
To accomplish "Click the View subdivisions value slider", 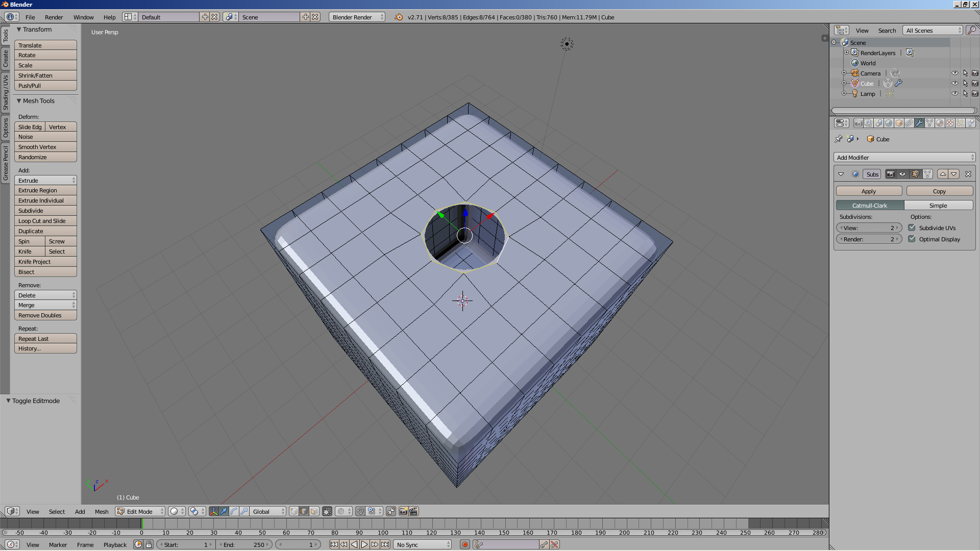I will pos(869,228).
